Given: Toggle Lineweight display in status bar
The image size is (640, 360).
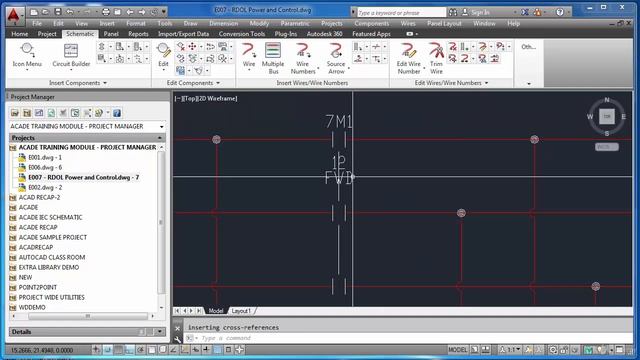Looking at the screenshot, I should pos(207,349).
